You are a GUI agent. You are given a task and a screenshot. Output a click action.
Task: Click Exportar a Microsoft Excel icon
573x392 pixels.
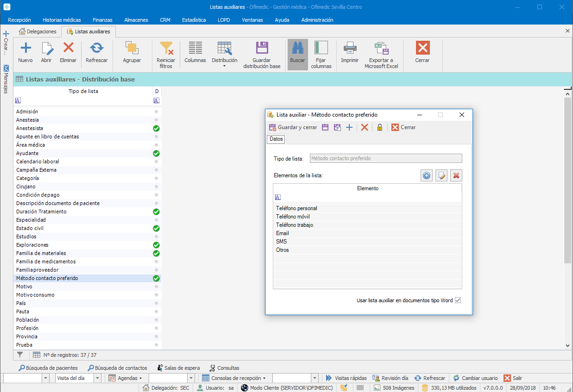[x=381, y=48]
